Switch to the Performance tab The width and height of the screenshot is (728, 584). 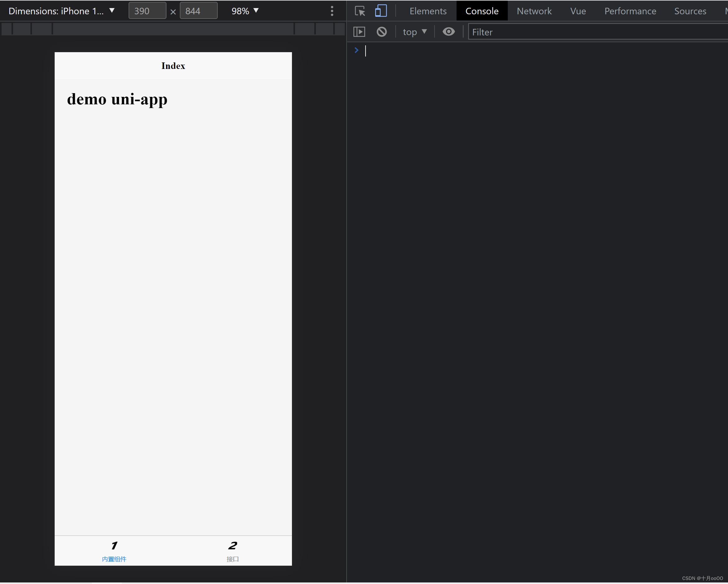630,11
